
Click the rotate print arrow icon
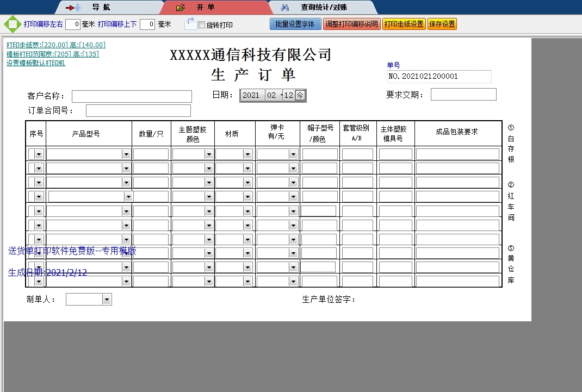190,23
